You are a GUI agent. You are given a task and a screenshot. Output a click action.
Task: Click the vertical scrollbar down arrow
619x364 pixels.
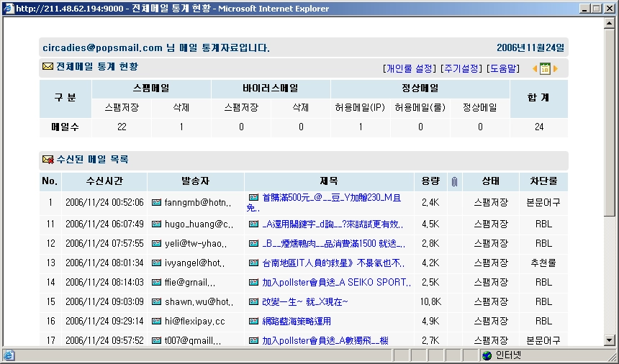(x=609, y=340)
